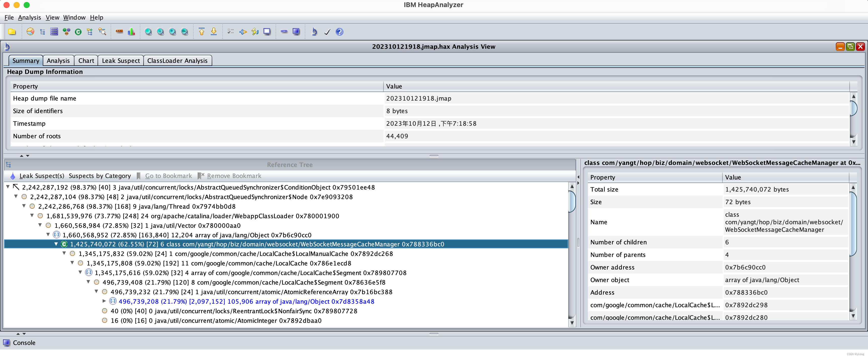Open a heap dump with the folder icon
The image size is (868, 358).
point(12,32)
